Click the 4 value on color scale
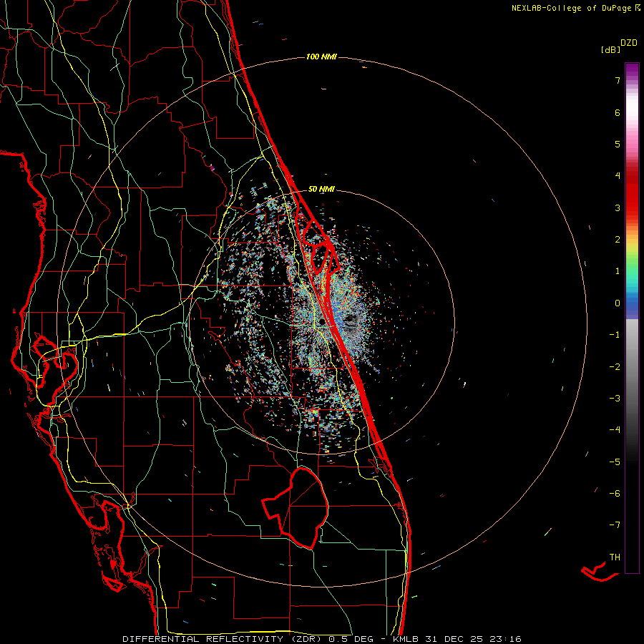The image size is (644, 644). 617,176
